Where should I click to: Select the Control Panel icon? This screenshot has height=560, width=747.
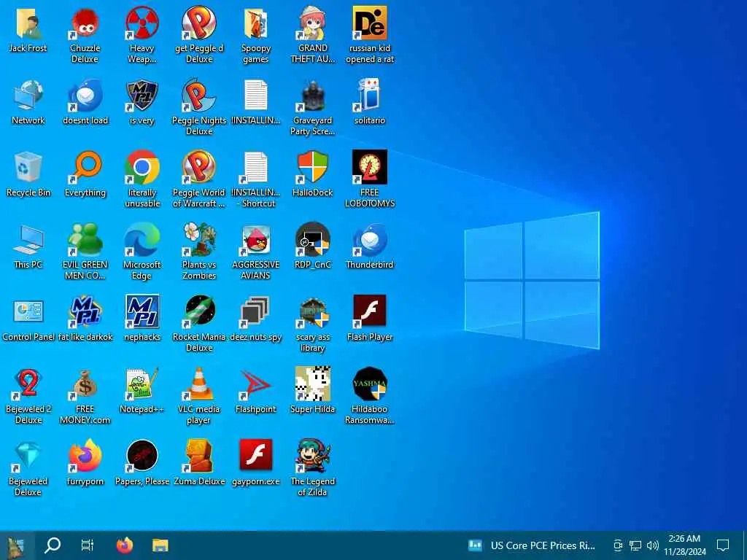pyautogui.click(x=28, y=312)
